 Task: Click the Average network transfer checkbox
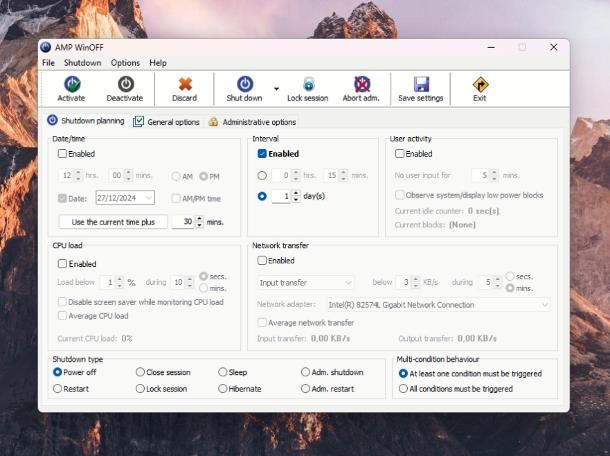click(x=262, y=323)
